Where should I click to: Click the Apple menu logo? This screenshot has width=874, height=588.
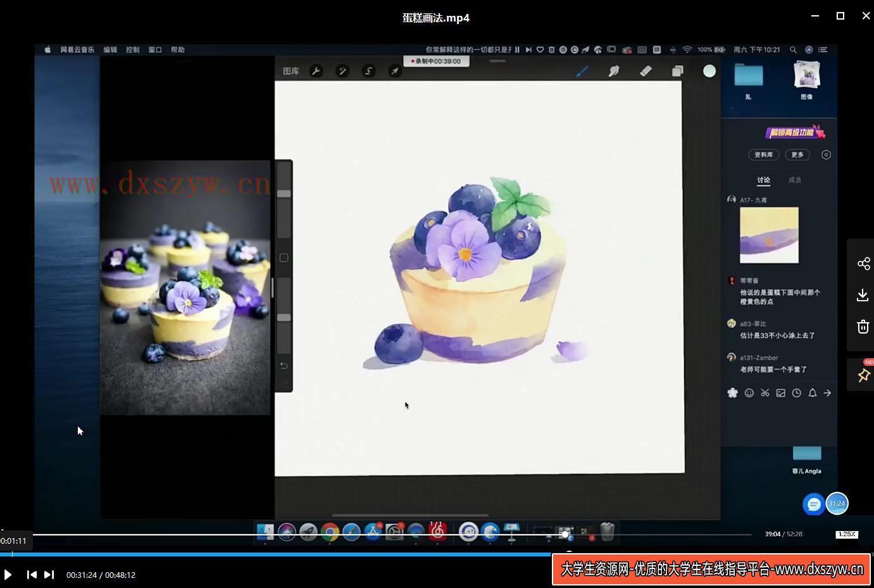tap(47, 49)
